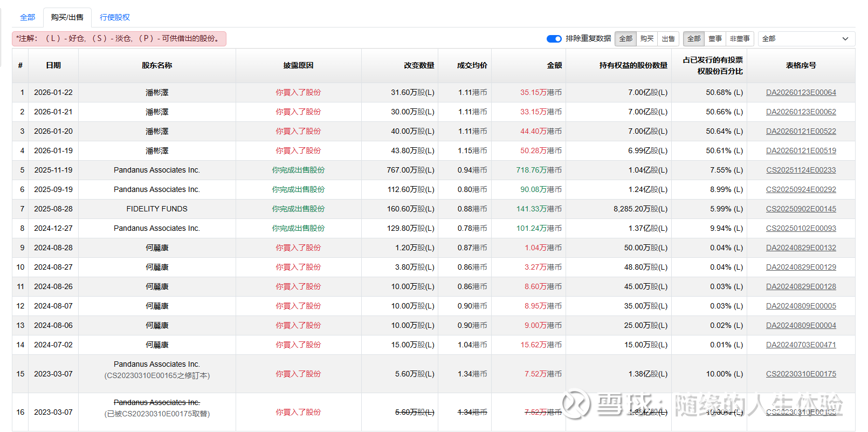
Task: Show only 董事 records
Action: point(715,39)
